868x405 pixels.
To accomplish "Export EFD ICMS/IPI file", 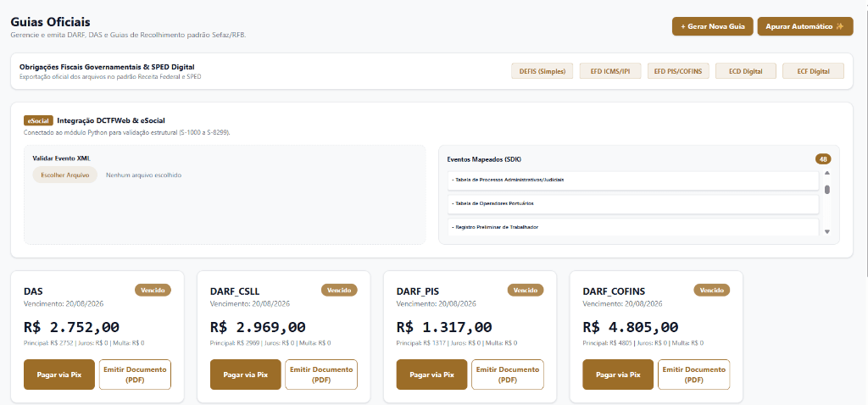I will pyautogui.click(x=610, y=71).
